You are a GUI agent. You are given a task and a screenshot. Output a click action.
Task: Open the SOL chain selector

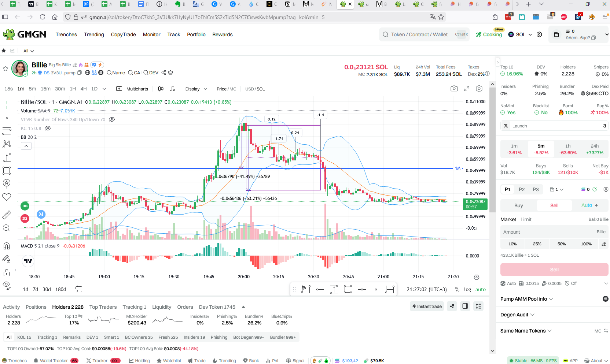coord(520,34)
